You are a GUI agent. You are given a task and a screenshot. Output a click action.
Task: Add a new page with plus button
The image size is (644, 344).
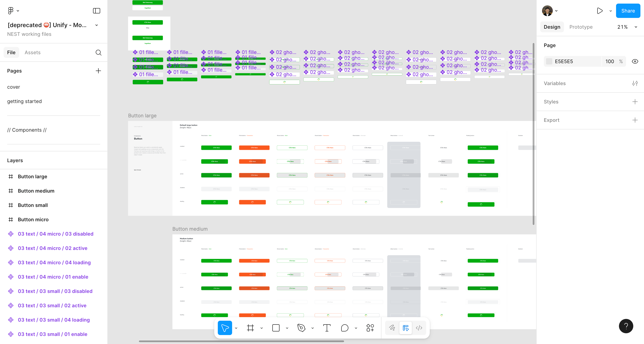[x=98, y=71]
